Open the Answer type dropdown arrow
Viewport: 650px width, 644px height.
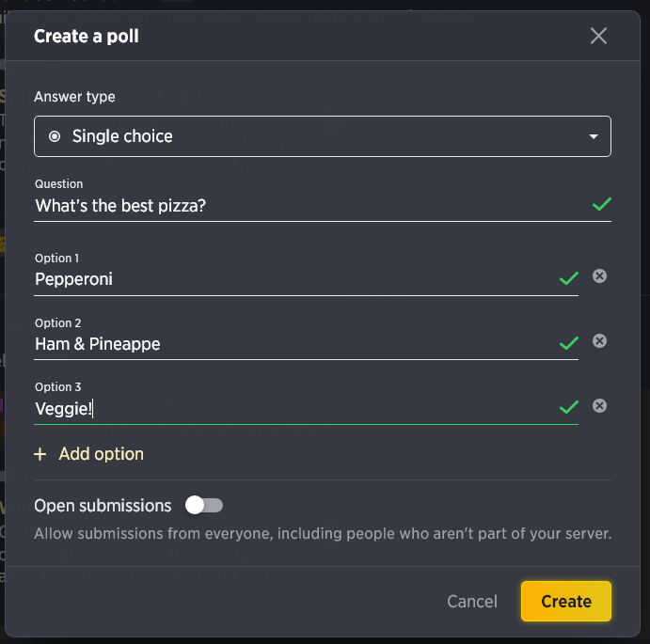pos(594,136)
